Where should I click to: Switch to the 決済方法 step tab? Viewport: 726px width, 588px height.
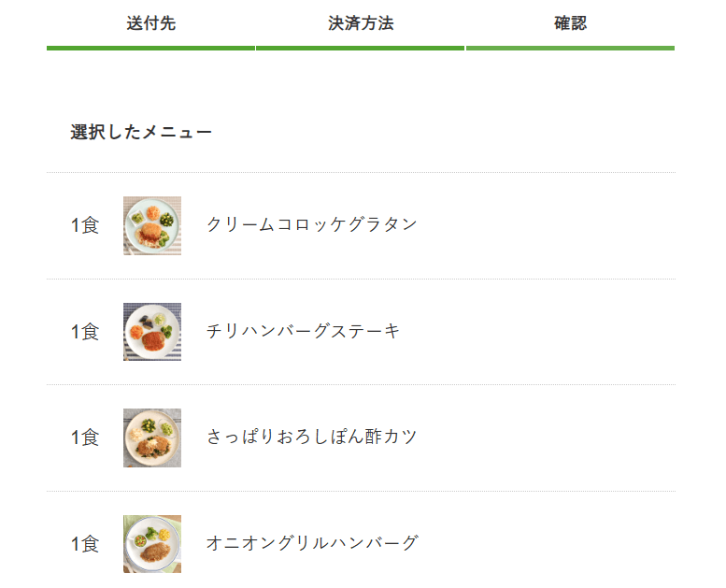tap(360, 23)
